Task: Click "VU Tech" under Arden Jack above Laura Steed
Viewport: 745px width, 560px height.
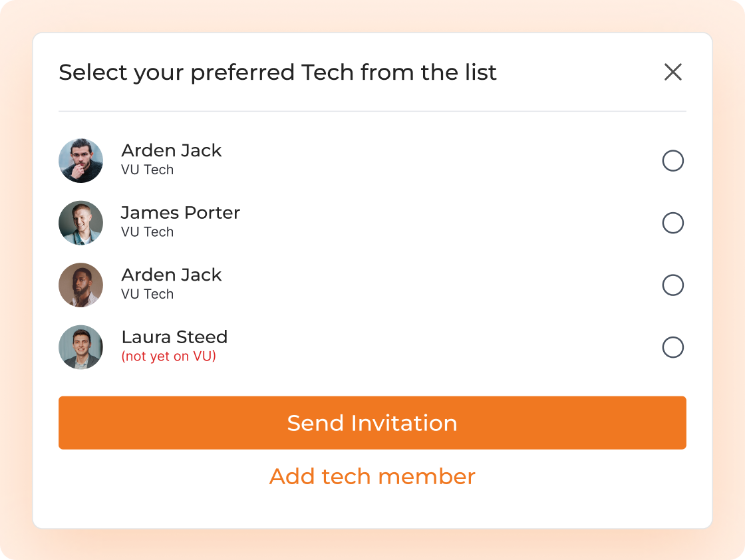Action: coord(147,294)
